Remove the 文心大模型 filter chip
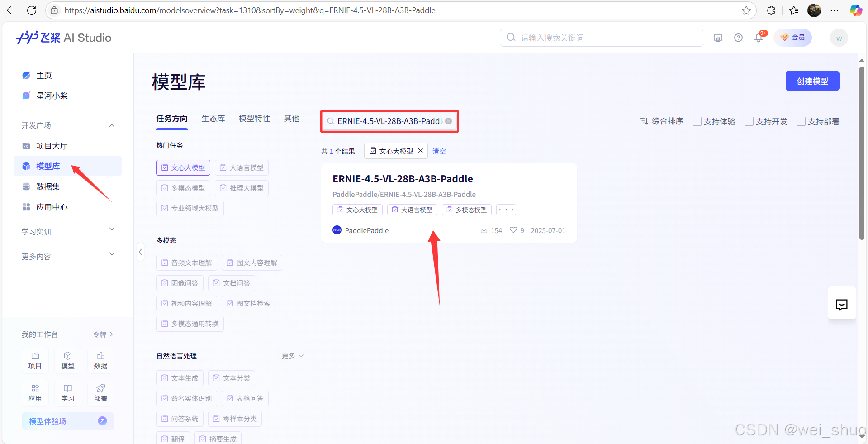The height and width of the screenshot is (444, 868). coord(420,151)
